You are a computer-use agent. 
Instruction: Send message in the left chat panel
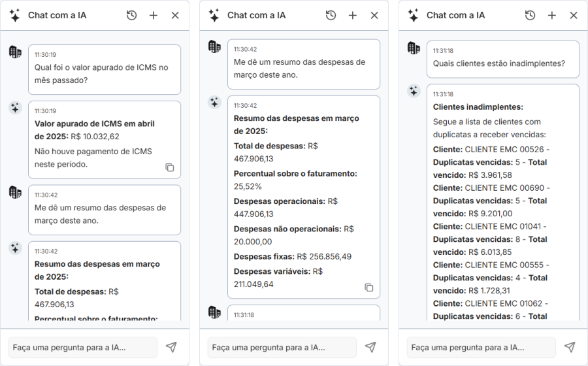[x=171, y=347]
